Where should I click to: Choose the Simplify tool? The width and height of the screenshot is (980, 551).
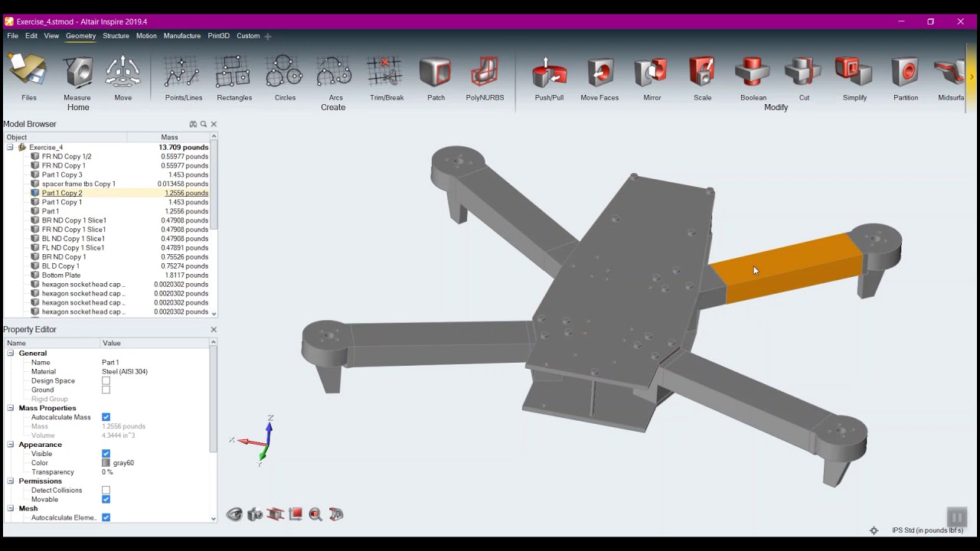(854, 77)
